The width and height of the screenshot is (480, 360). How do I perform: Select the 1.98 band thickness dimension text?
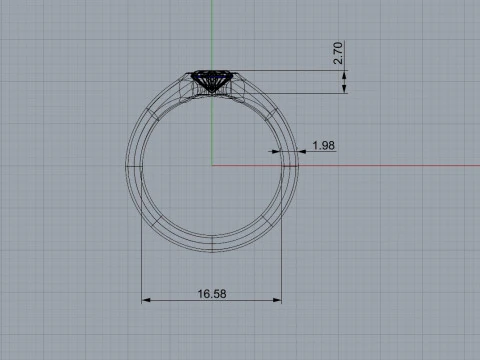coord(324,145)
